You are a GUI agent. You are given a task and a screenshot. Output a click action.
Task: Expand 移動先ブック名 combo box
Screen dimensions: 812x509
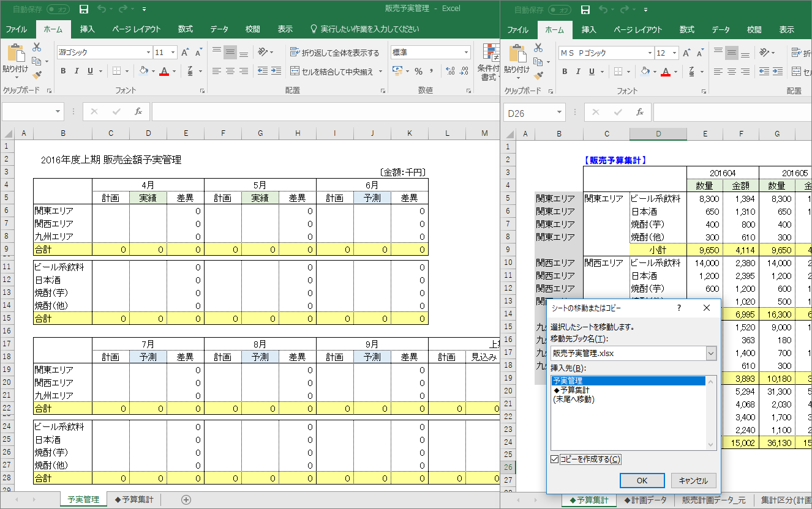pos(711,353)
